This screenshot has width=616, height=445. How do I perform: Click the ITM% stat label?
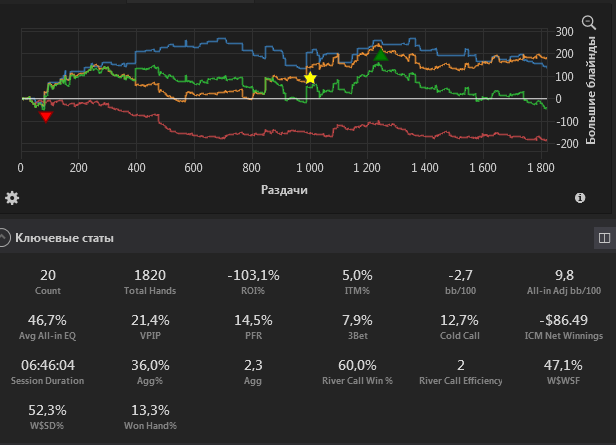click(357, 291)
